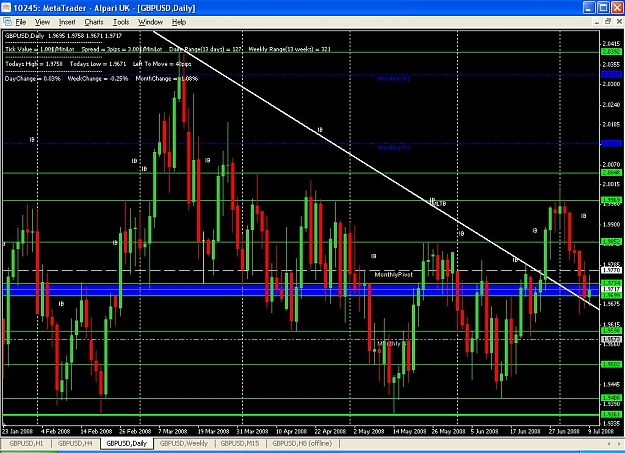625x453 pixels.
Task: Click the white 1.9770 price tag
Action: tap(611, 270)
